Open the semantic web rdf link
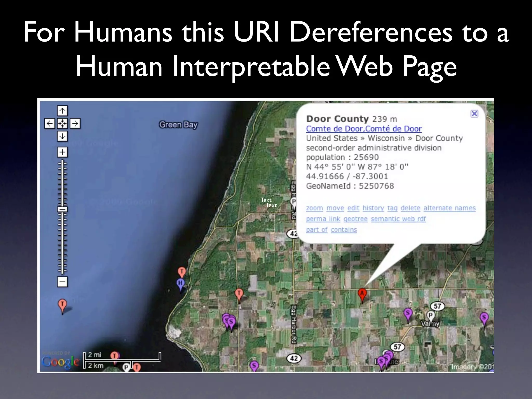The height and width of the screenshot is (399, 532). (398, 219)
